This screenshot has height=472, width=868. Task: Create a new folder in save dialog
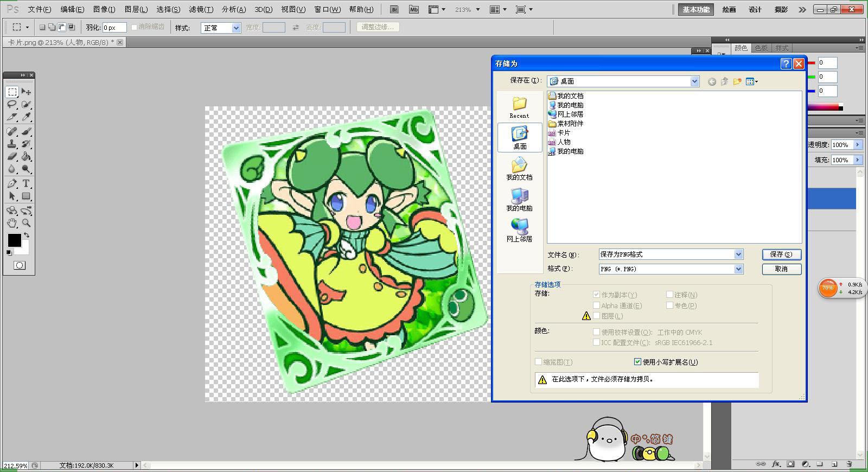tap(737, 81)
